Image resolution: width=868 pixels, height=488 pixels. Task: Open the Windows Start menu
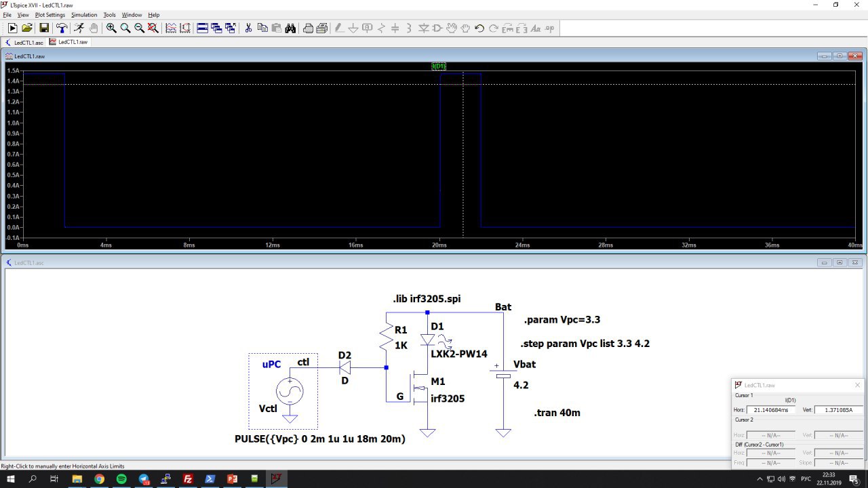11,479
